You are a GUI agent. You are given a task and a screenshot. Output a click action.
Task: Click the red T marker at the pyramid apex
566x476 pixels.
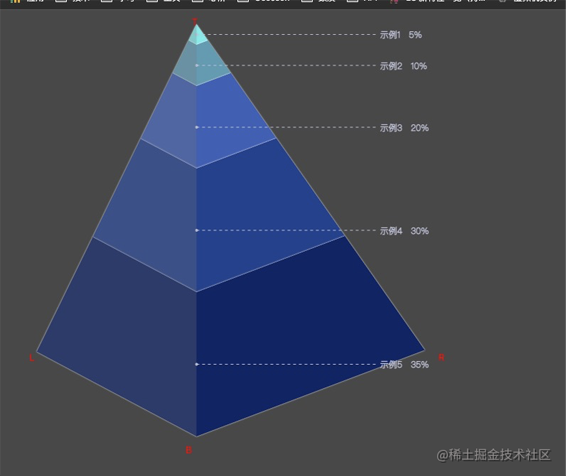195,21
